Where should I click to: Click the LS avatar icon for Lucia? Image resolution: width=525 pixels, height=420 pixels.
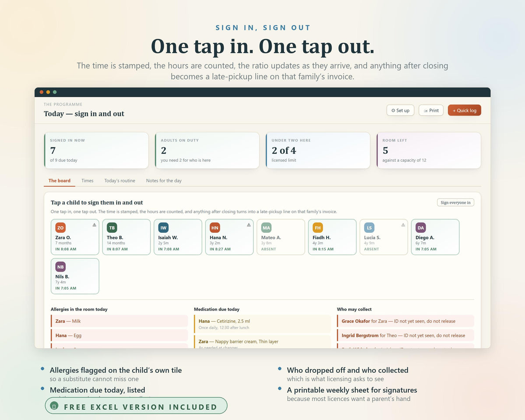370,227
